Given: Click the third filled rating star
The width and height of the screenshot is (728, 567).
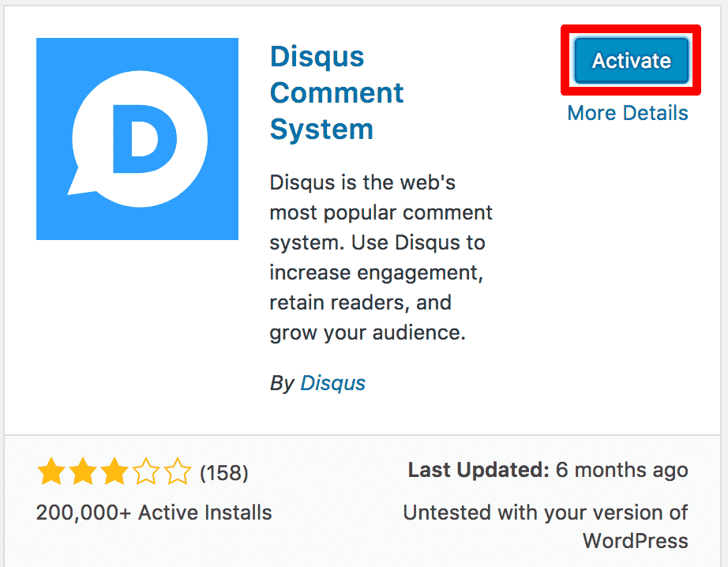Looking at the screenshot, I should point(114,471).
